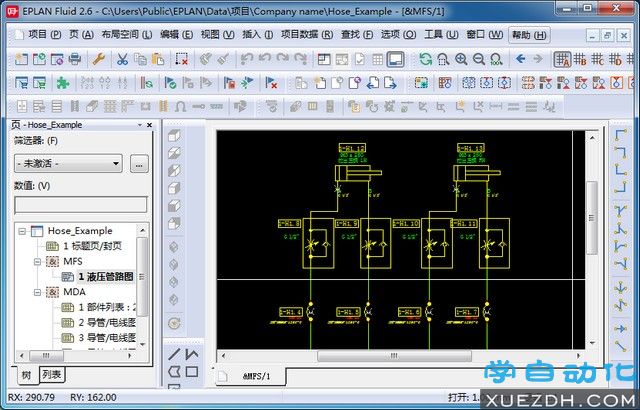Click the zoom out magnifier icon

(x=479, y=60)
